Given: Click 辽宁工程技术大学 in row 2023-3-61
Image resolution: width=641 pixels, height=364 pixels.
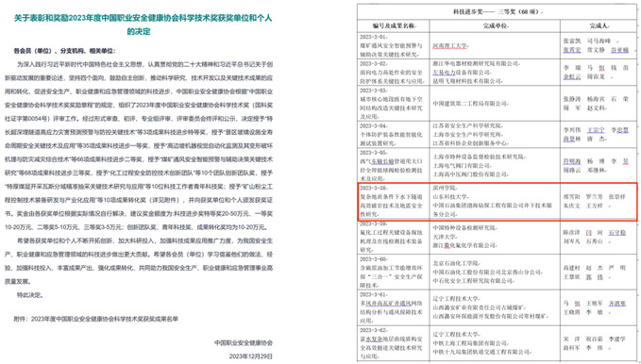Looking at the screenshot, I should [x=455, y=299].
